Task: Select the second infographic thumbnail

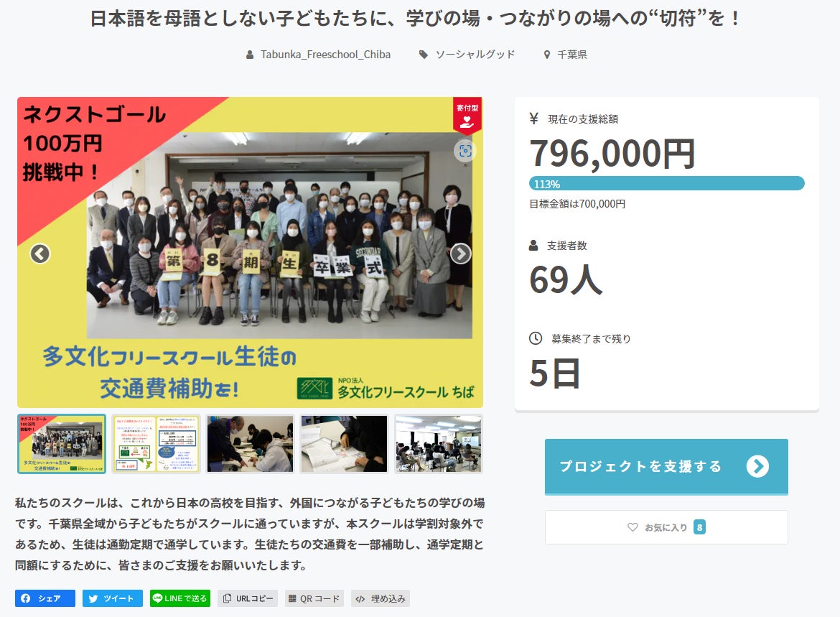Action: (x=156, y=444)
